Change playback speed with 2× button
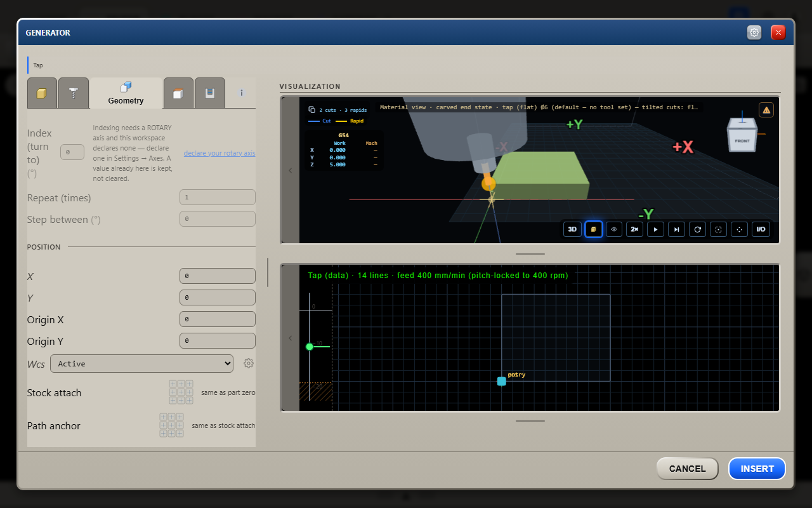Viewport: 812px width, 508px height. click(x=634, y=229)
